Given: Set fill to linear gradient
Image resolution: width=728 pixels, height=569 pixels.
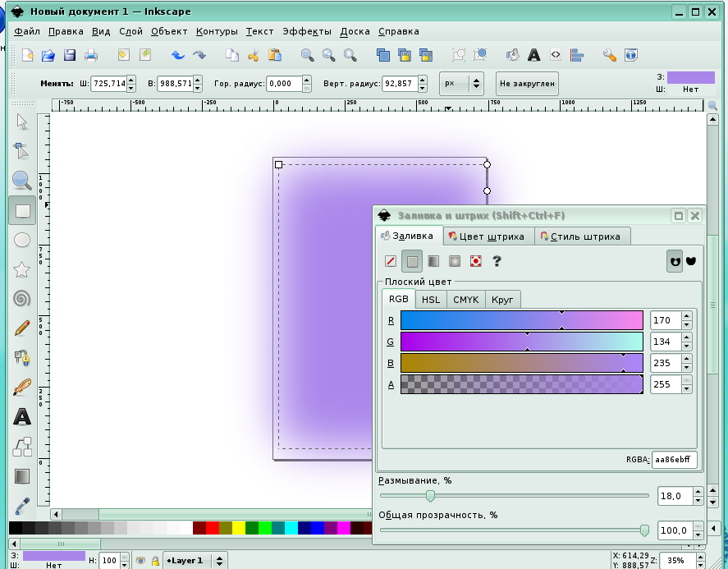Looking at the screenshot, I should tap(433, 261).
